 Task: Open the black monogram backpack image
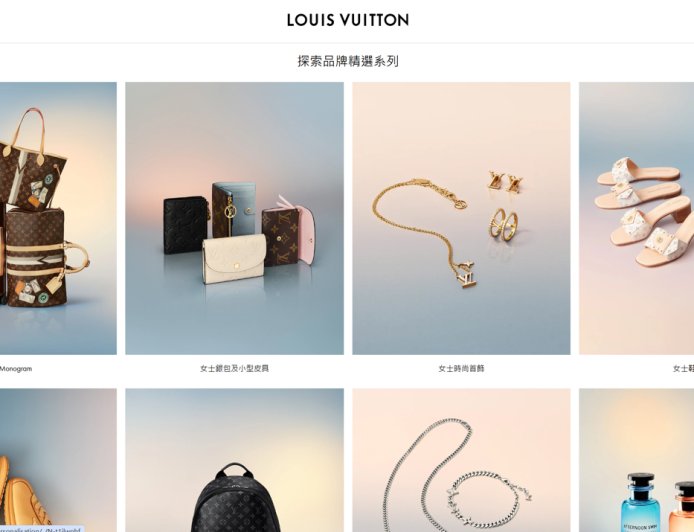pos(234,460)
